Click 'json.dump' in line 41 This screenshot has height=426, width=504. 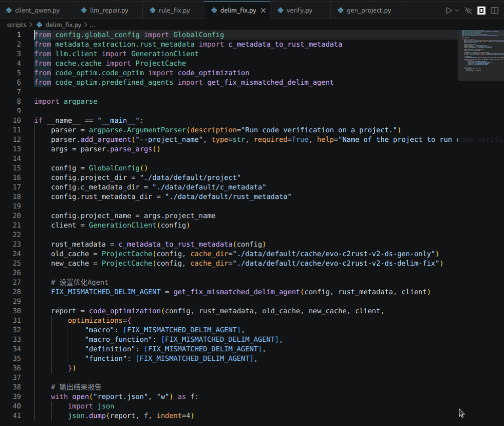[x=87, y=415]
